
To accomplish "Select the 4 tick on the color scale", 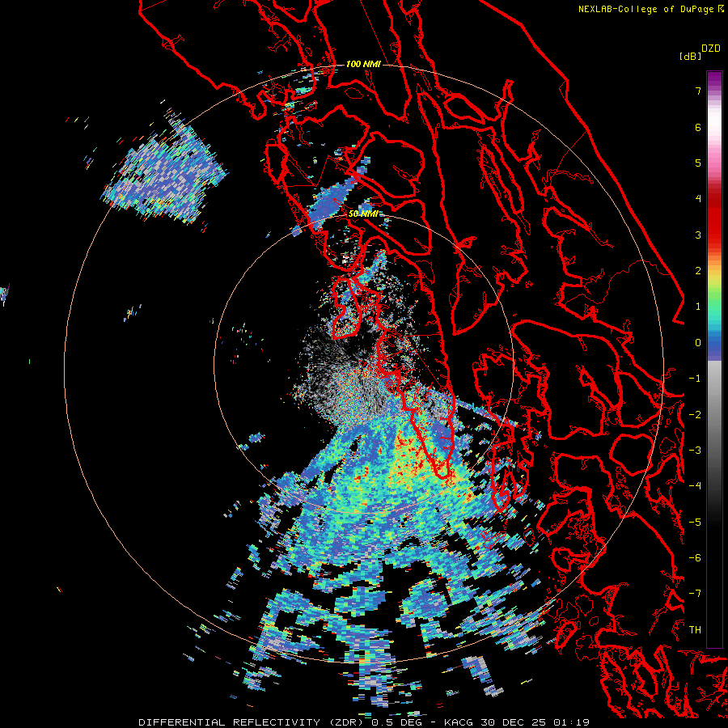I will [x=698, y=199].
